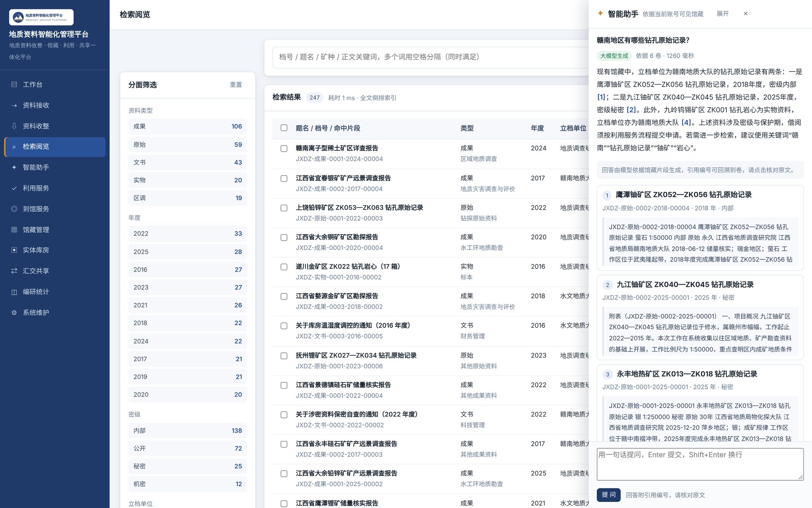Filter by 机密 security level facet
The height and width of the screenshot is (508, 812).
tap(188, 484)
